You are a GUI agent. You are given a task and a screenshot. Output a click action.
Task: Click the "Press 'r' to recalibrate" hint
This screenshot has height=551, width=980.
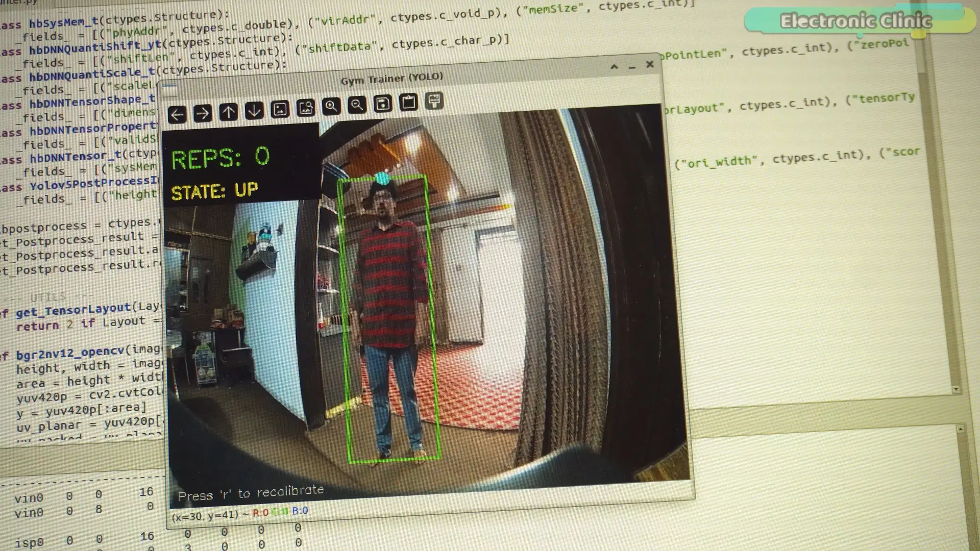[251, 493]
